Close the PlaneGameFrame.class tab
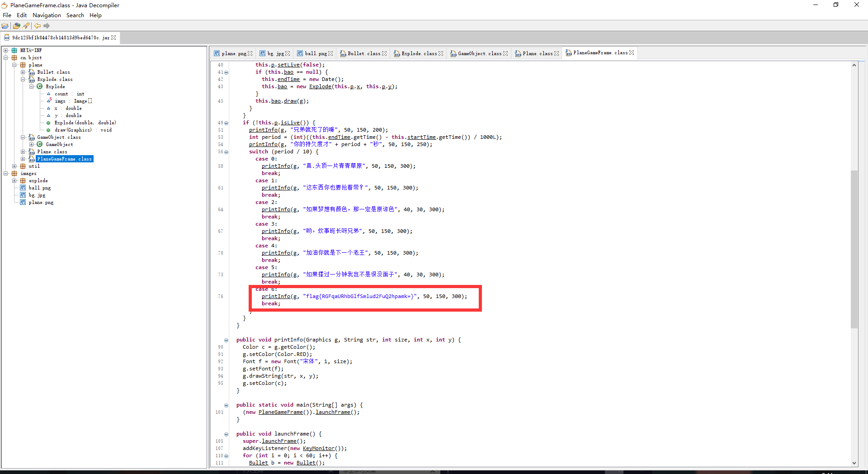The width and height of the screenshot is (868, 474). click(x=632, y=52)
